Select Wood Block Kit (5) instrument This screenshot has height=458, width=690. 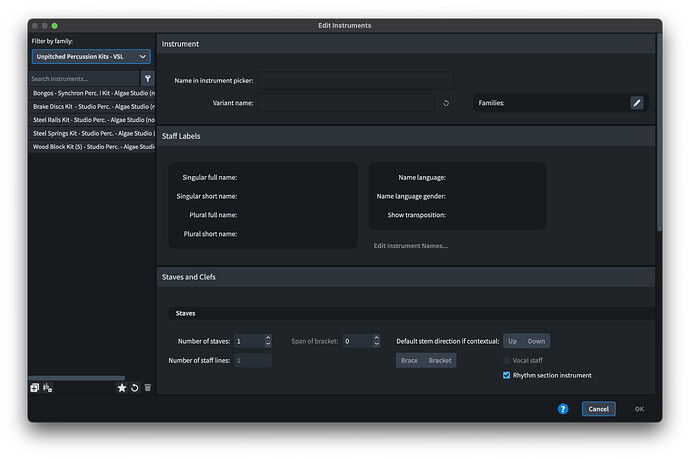tap(92, 147)
